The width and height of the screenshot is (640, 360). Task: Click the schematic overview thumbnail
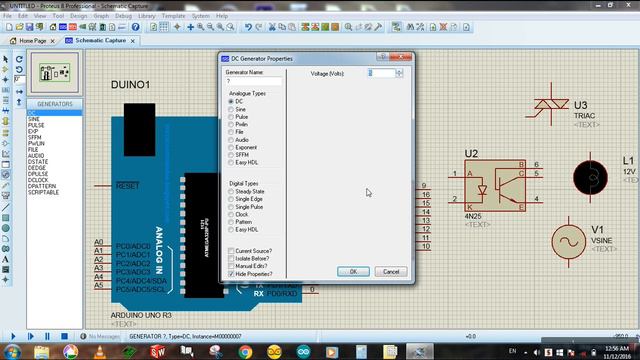pos(55,72)
